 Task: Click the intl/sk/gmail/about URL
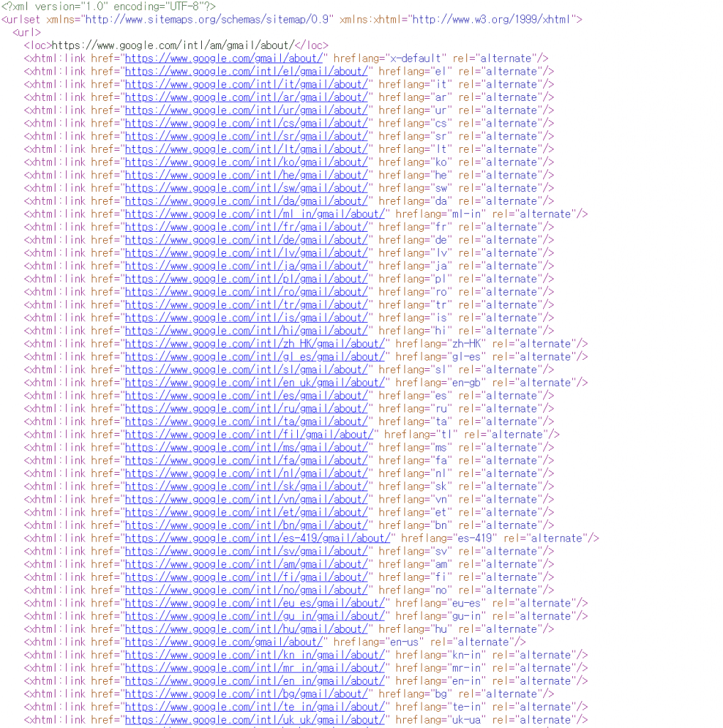(246, 487)
